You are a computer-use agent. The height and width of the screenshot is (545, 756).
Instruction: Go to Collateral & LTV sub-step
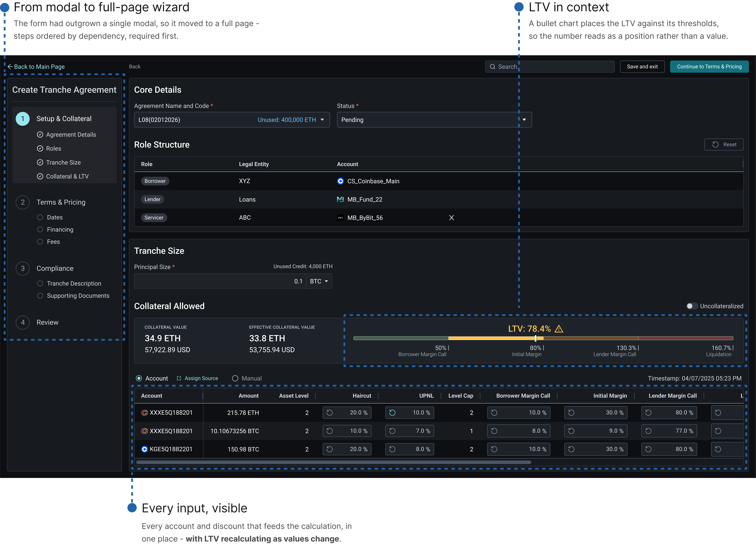click(x=67, y=176)
